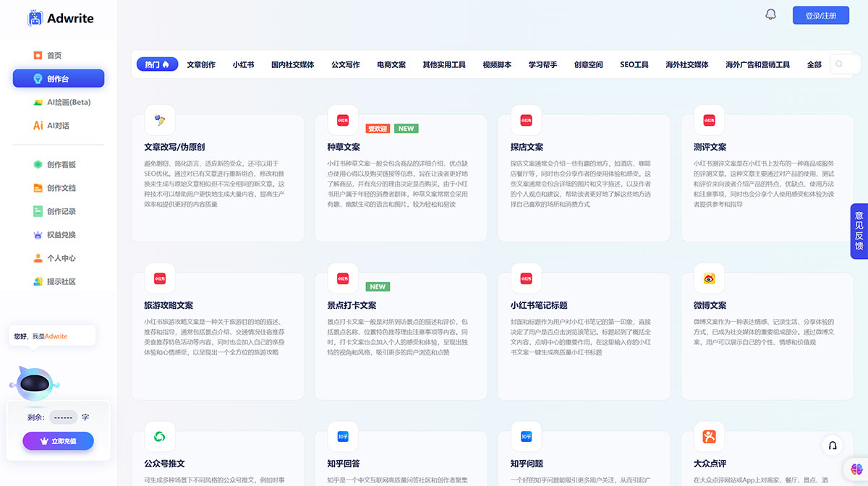
Task: Switch to the 小红书 category tab
Action: pos(243,64)
